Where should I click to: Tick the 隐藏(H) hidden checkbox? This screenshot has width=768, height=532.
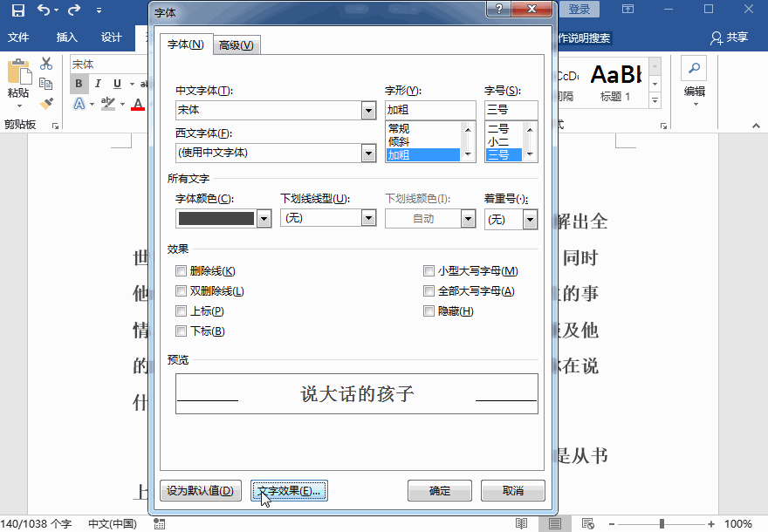pos(429,310)
